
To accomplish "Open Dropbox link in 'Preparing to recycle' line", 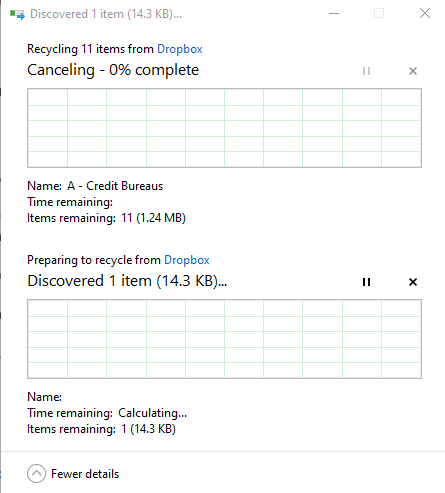I will [x=187, y=260].
